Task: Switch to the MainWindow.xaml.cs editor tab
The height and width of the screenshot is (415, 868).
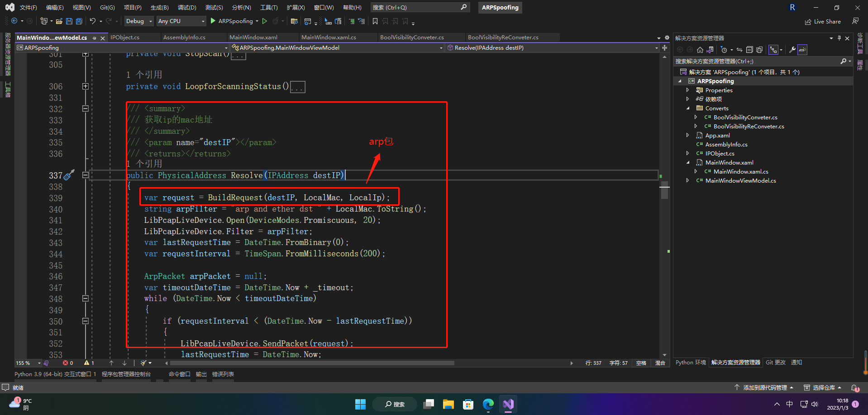Action: click(x=329, y=38)
